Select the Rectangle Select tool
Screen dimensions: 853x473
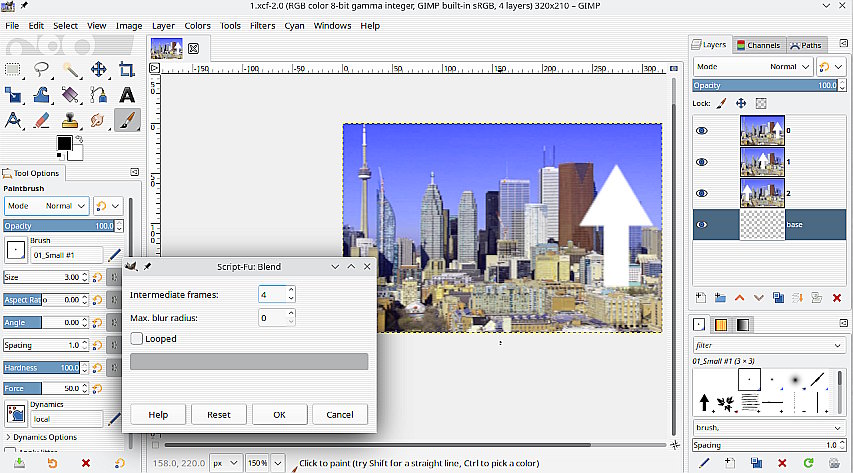(x=13, y=69)
